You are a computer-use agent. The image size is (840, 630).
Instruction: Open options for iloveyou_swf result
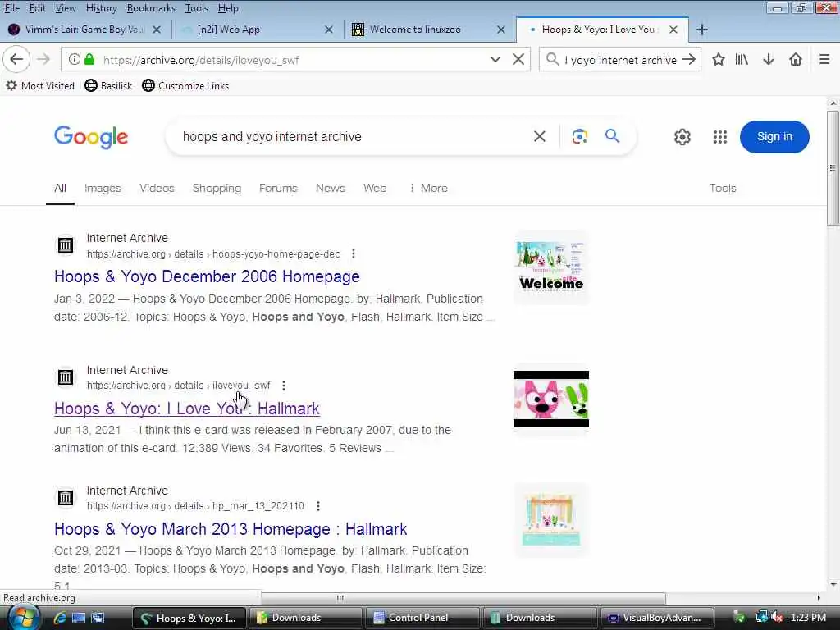283,386
